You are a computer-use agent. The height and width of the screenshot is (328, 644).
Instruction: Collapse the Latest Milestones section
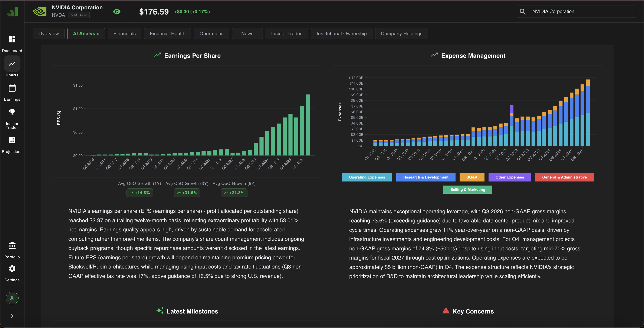187,311
